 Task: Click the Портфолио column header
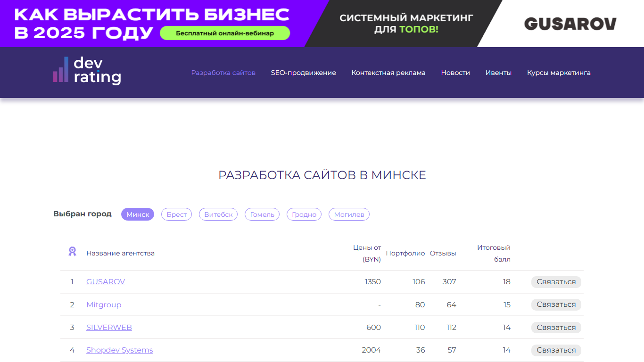coord(405,253)
